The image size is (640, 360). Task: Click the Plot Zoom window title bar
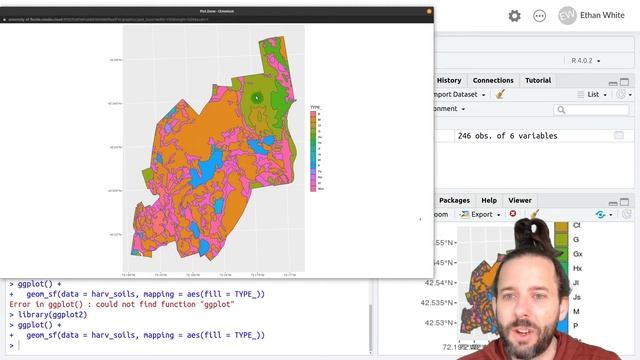point(217,11)
